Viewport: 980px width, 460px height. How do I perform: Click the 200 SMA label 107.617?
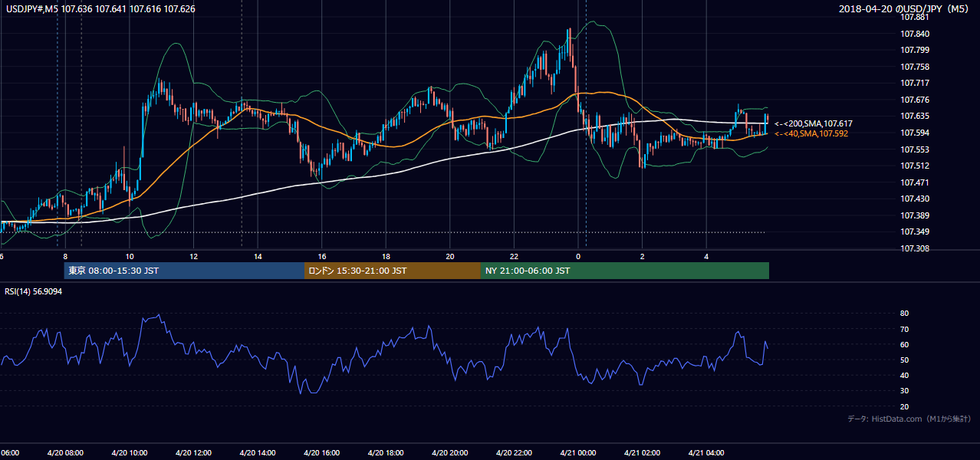tap(814, 123)
